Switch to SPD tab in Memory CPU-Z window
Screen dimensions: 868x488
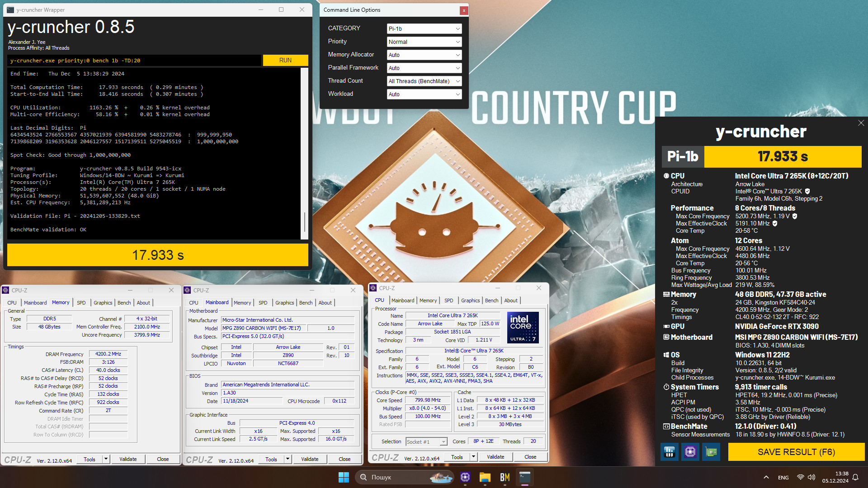tap(81, 303)
